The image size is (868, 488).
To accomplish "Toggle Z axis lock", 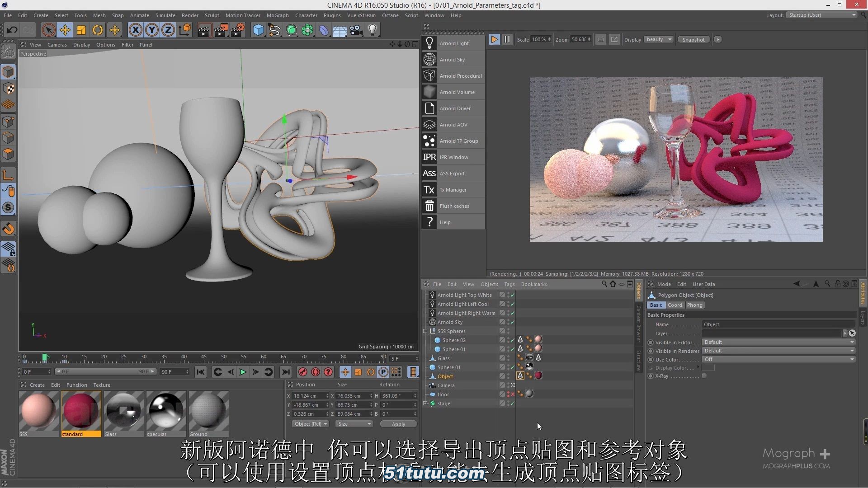I will point(168,30).
